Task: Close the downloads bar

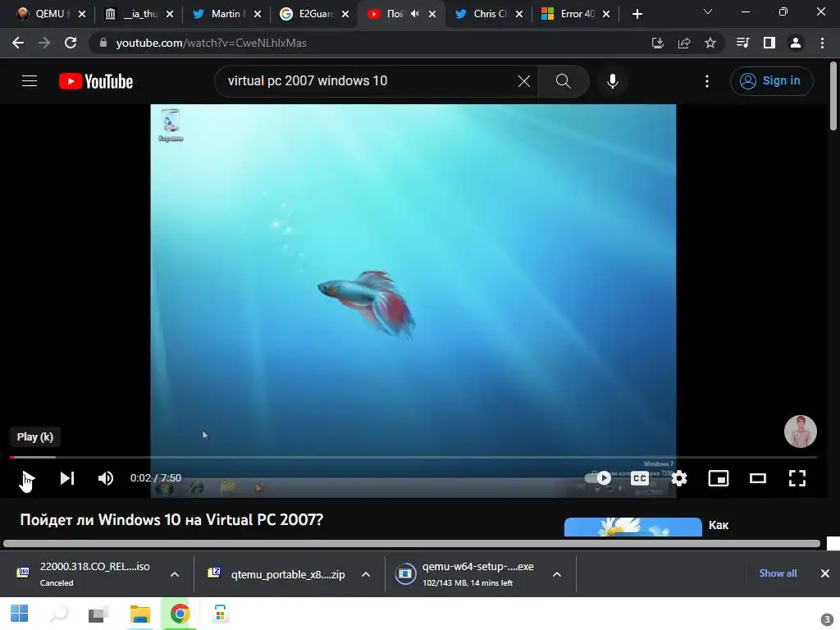Action: pos(825,573)
